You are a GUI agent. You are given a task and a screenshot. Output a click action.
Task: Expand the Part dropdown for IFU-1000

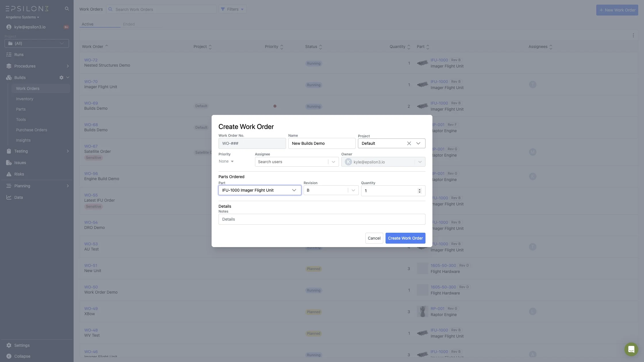[x=294, y=190]
